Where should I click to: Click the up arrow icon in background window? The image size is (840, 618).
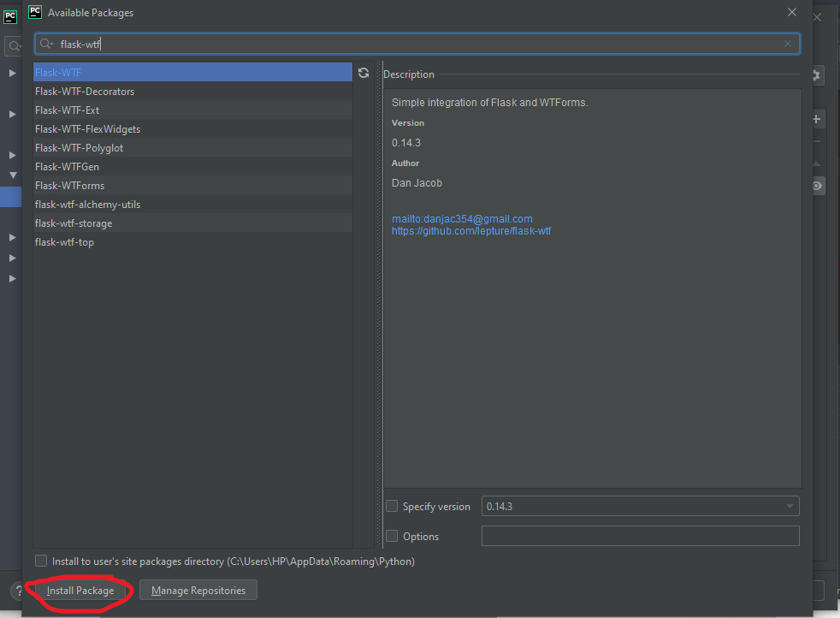coord(816,163)
